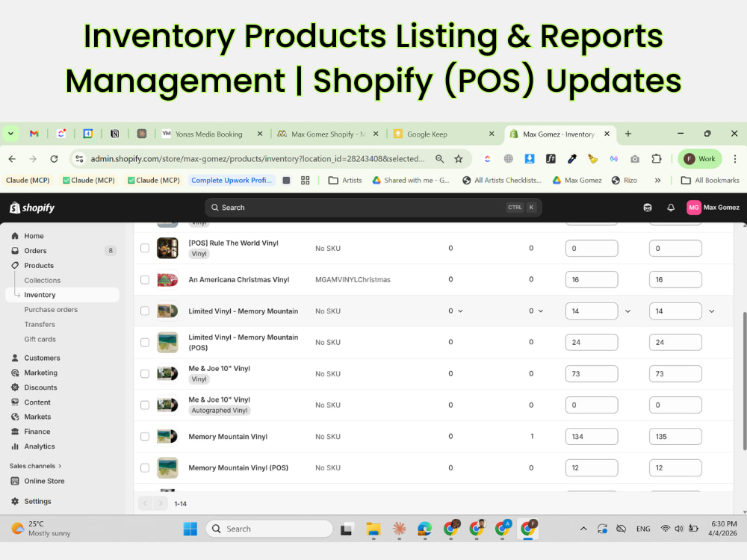Switch to Google Keep tab
The image size is (747, 560).
(x=444, y=134)
